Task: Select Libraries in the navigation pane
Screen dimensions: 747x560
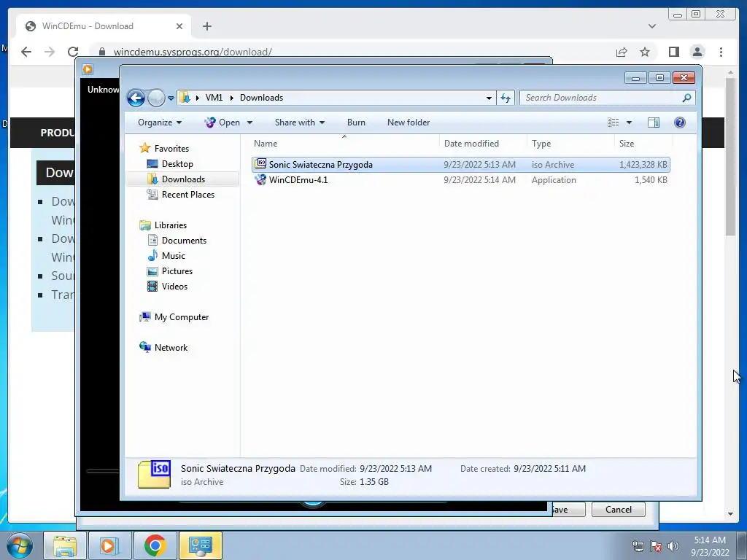Action: (x=171, y=225)
